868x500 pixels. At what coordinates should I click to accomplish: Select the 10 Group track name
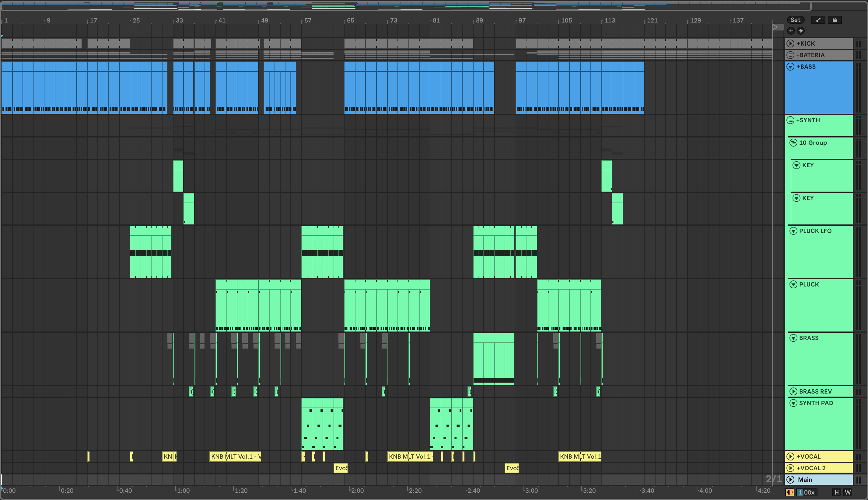813,143
